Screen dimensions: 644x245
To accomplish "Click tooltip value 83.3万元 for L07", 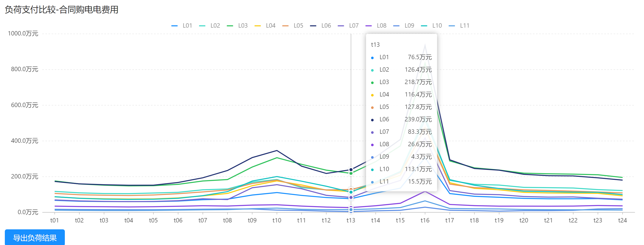I will (420, 132).
